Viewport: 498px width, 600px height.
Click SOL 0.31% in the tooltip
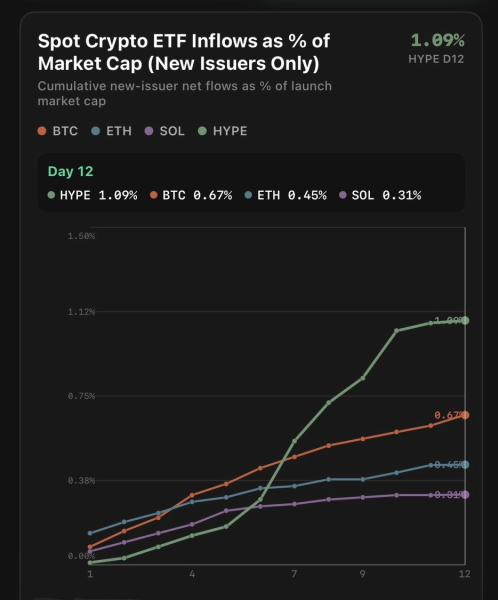(x=380, y=196)
